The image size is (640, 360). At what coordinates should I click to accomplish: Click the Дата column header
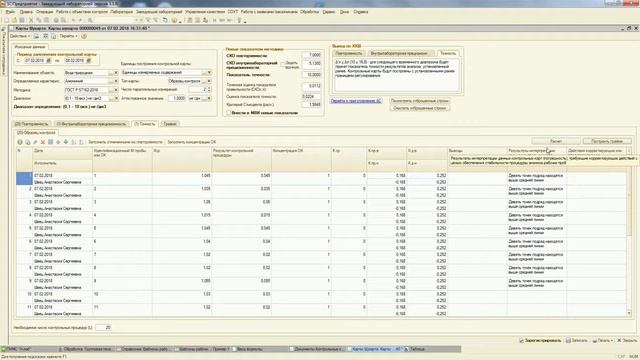click(62, 153)
